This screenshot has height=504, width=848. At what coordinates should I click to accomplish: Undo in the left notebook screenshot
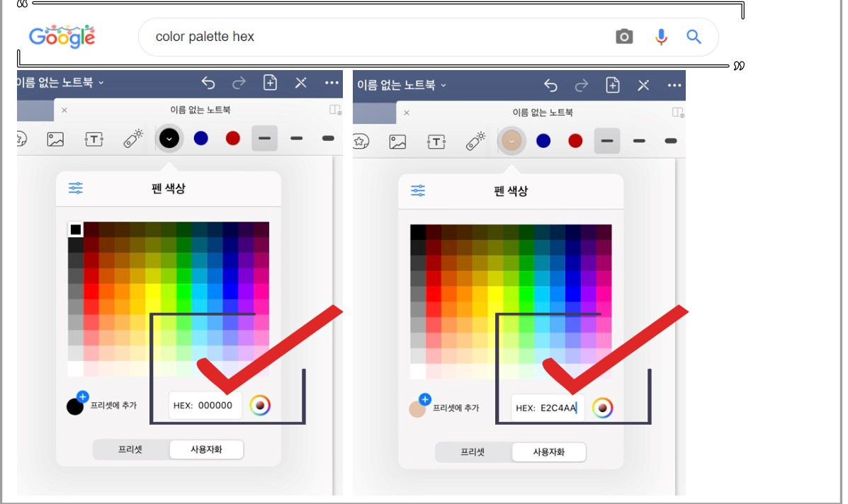pos(208,84)
